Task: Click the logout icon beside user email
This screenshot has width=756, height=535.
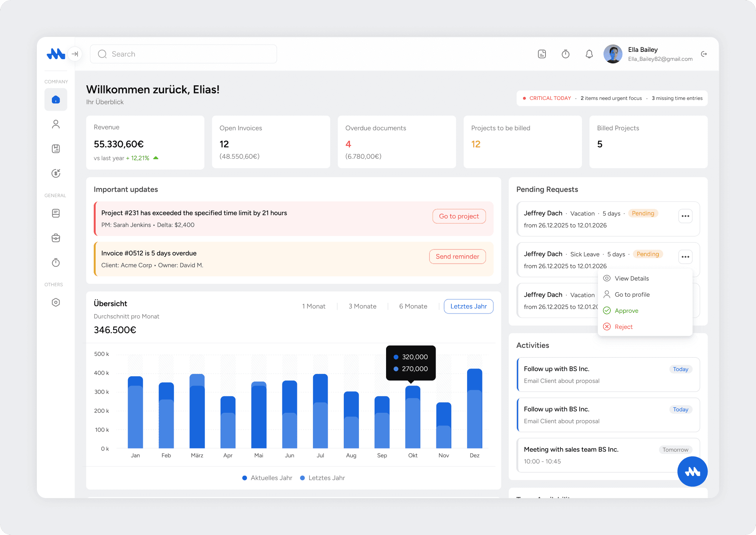Action: 704,54
